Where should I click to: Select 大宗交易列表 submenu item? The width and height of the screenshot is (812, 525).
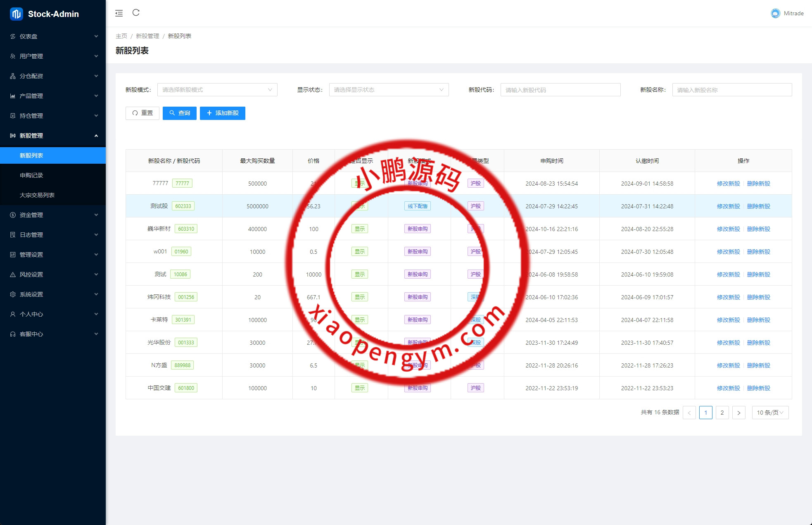[37, 195]
